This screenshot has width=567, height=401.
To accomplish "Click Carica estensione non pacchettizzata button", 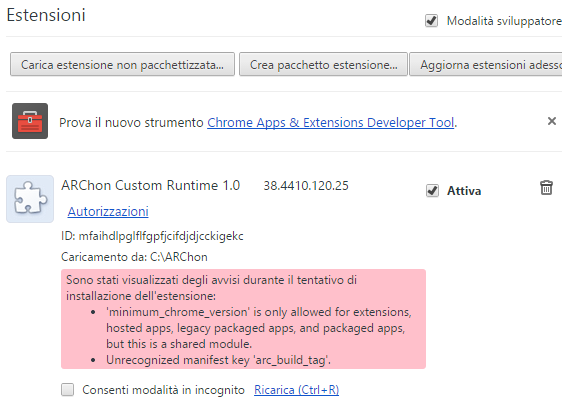I will tap(122, 65).
